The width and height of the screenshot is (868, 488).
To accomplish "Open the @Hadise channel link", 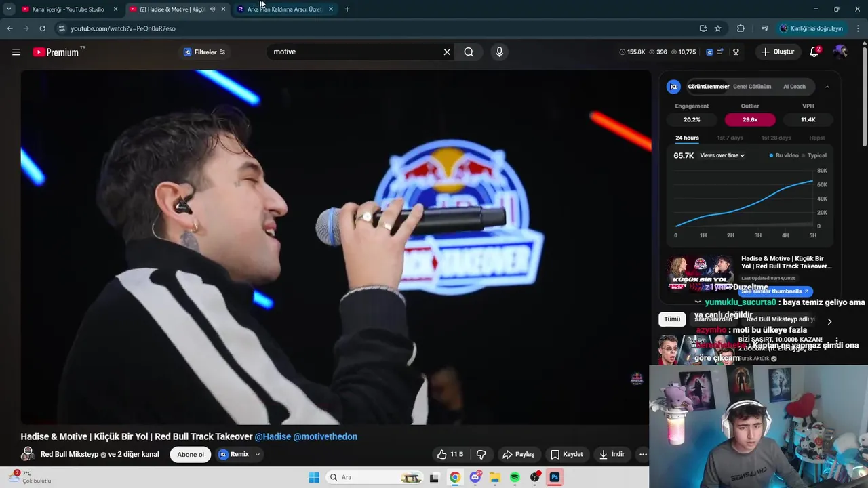I will 273,437.
